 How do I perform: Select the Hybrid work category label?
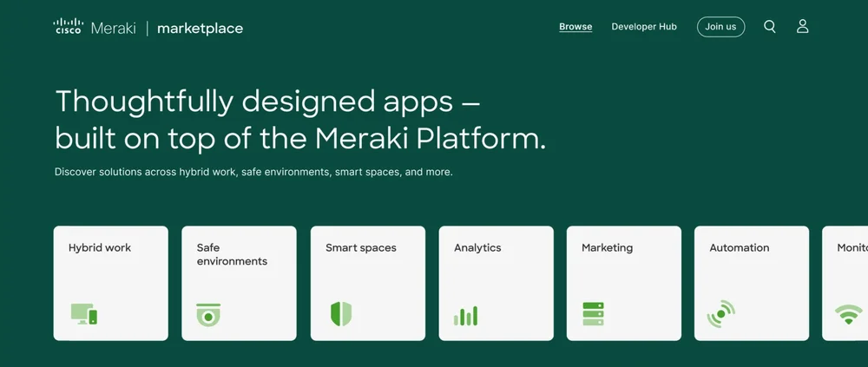100,247
